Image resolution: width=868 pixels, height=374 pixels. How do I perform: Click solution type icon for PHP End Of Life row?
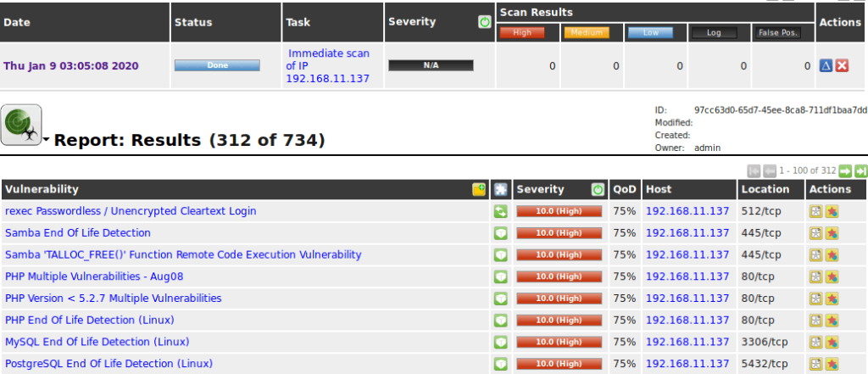(501, 321)
